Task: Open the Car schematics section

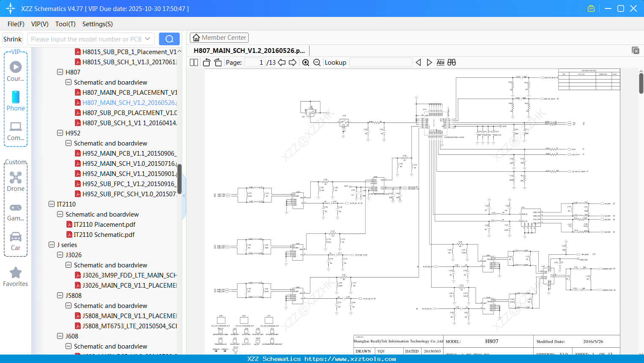Action: click(15, 237)
